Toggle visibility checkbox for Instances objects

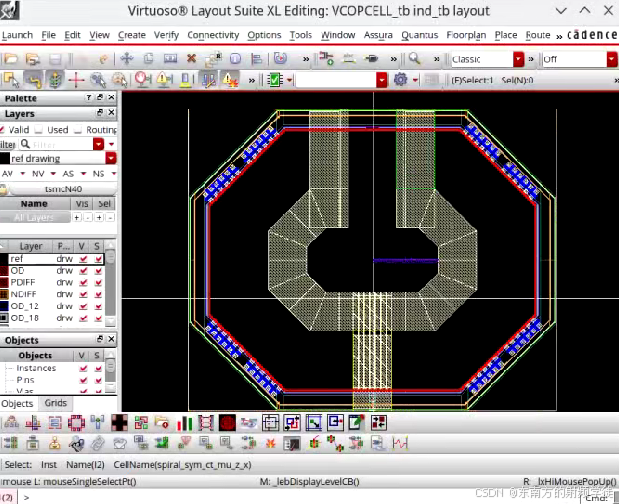point(83,368)
